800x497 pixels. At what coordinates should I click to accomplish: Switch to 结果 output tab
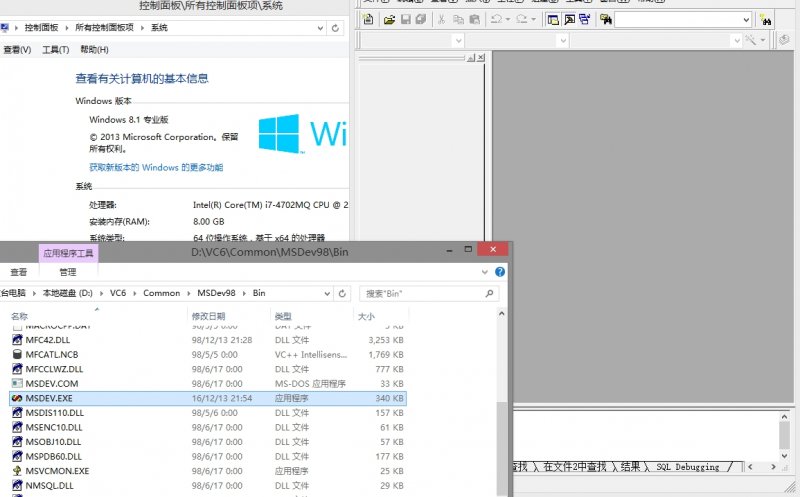tap(630, 467)
